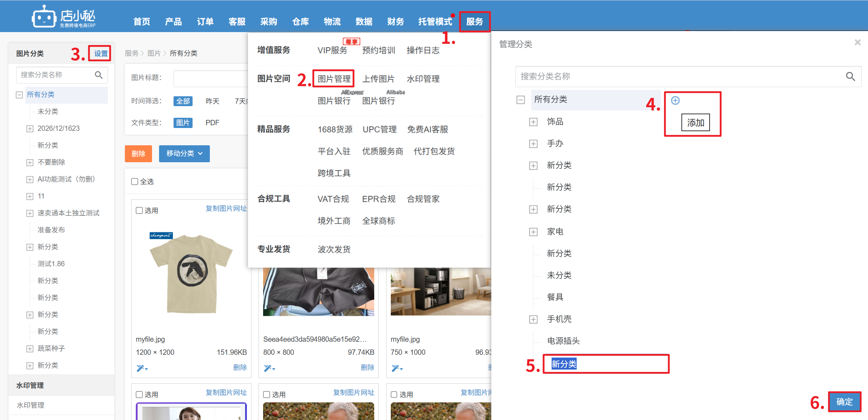Open the magic wand icon under 750 × 1000 image

(396, 368)
